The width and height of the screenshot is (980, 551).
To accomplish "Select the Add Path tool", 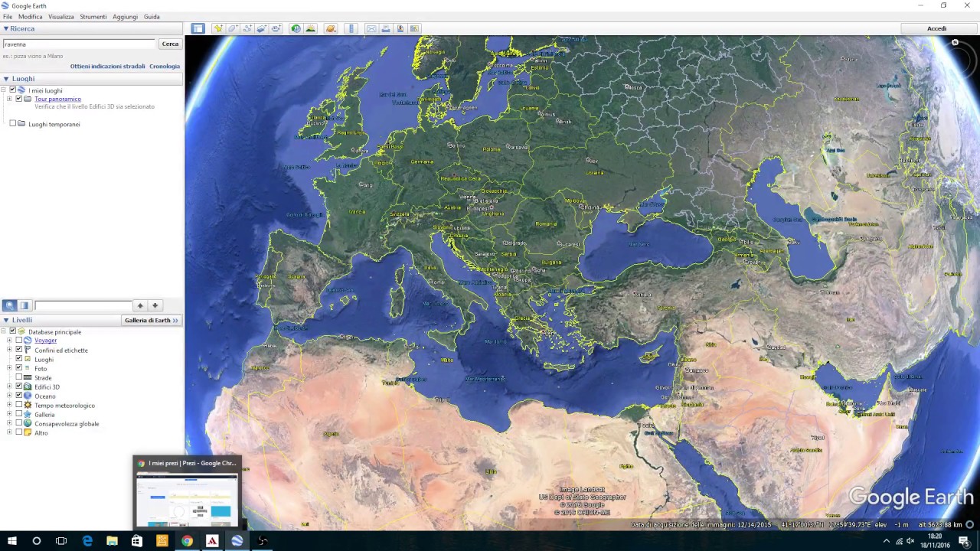I will [247, 28].
